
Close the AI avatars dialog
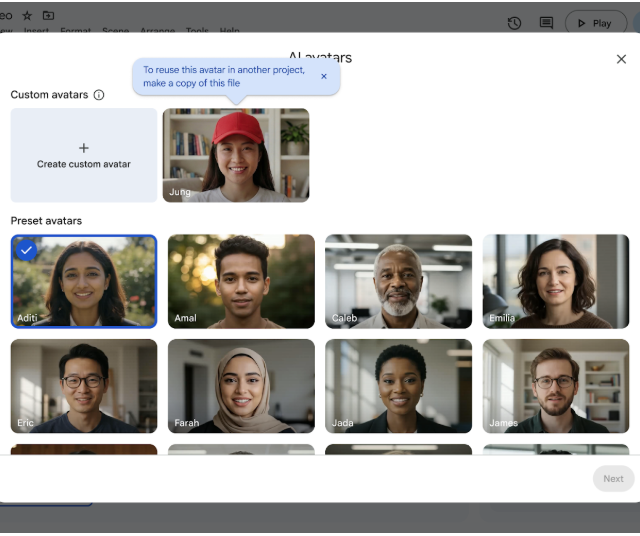[x=621, y=59]
